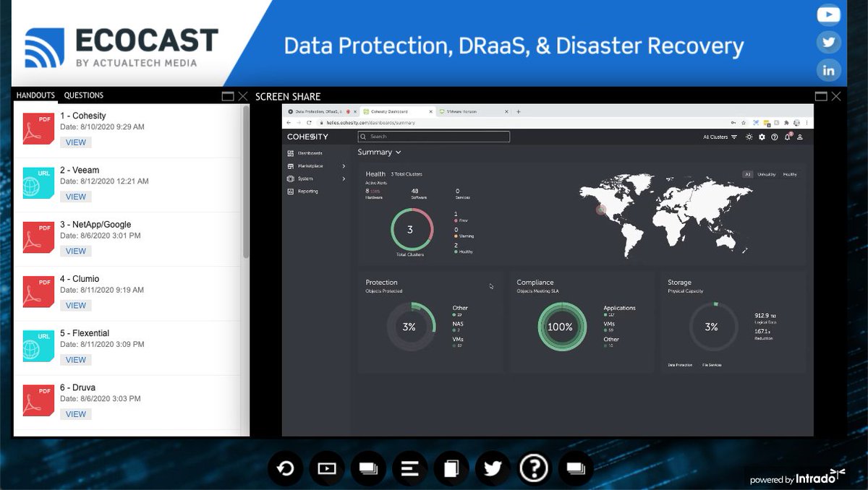
Task: Open the media player icon in bottom dock
Action: point(327,468)
